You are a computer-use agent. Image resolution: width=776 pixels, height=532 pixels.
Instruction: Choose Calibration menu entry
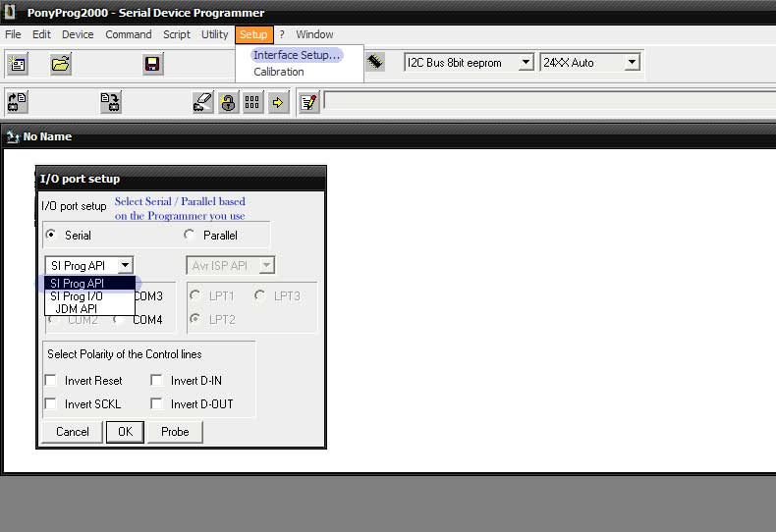coord(279,72)
